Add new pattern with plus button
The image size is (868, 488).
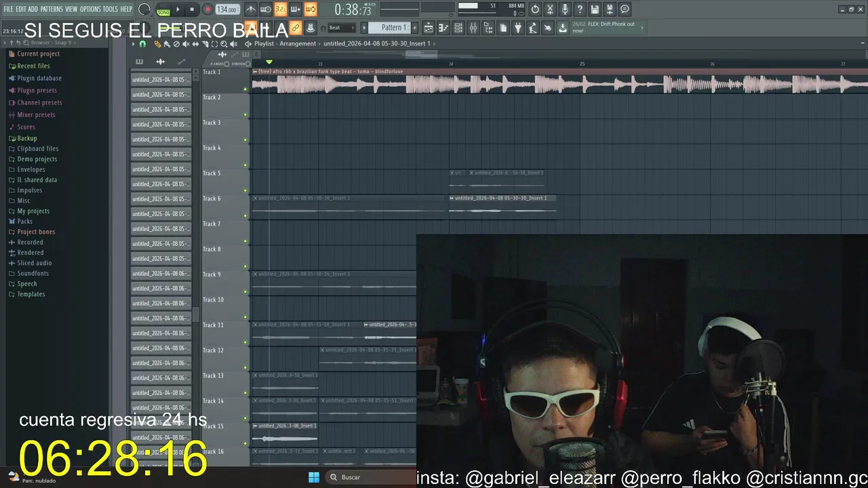(415, 28)
